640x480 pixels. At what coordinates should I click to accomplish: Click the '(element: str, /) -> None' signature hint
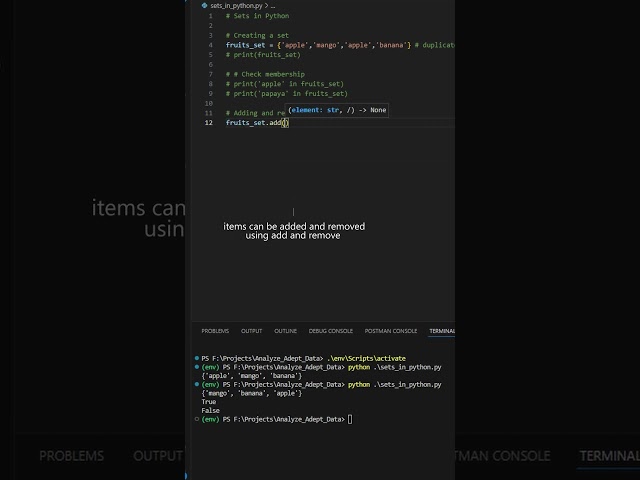pos(337,110)
